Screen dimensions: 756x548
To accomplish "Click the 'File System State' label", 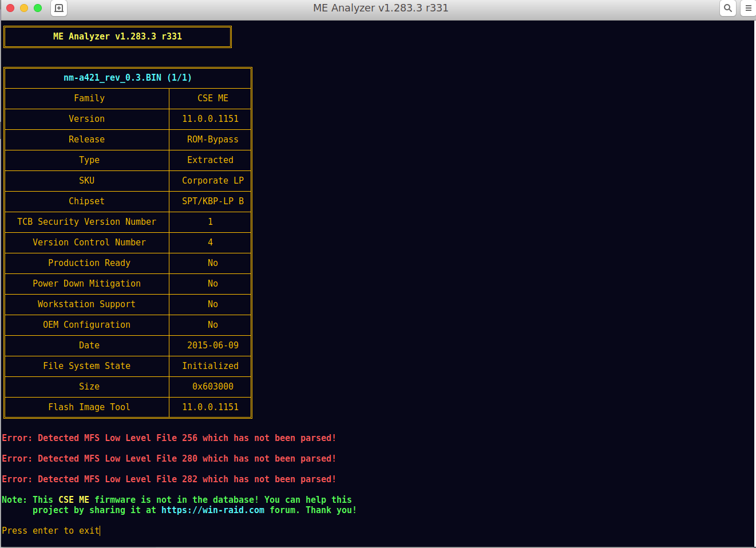I will (86, 366).
